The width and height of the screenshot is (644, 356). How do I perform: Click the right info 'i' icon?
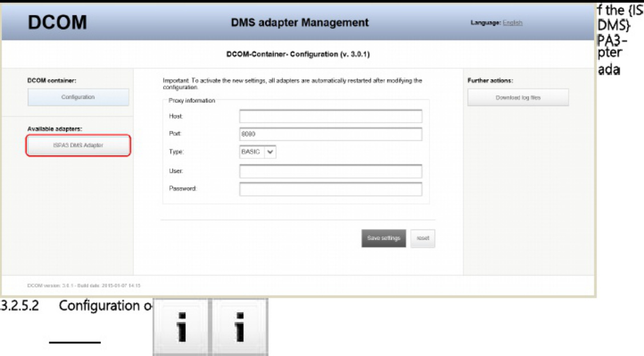[x=240, y=327]
